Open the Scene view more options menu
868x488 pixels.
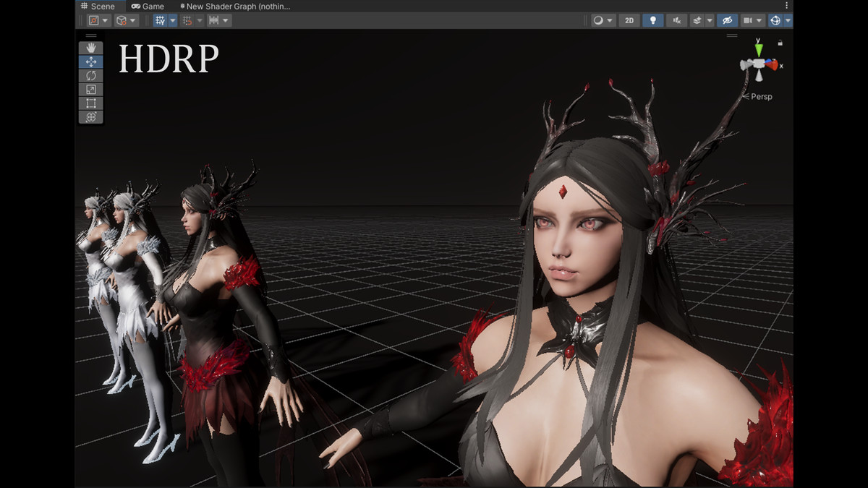788,6
